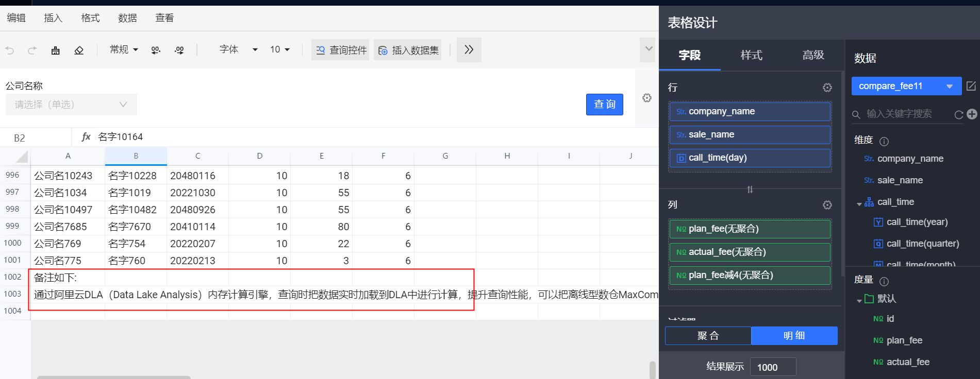Click the add field plus icon

(972, 114)
